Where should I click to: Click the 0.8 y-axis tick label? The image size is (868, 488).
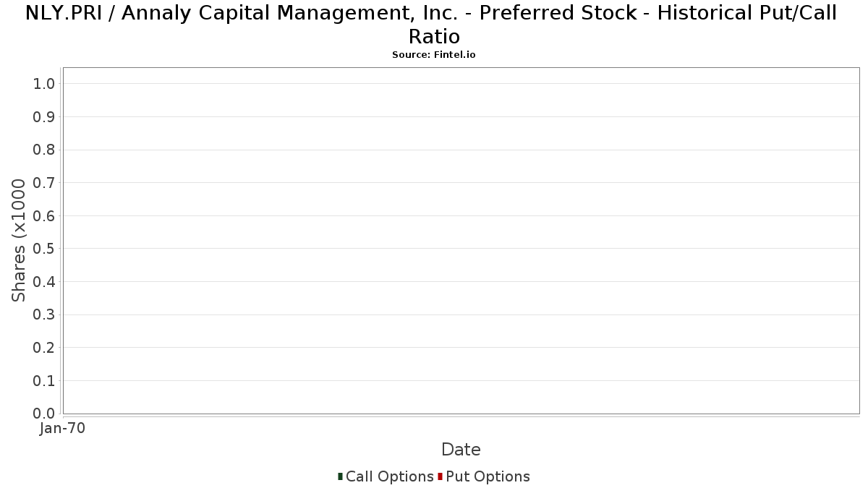point(44,150)
